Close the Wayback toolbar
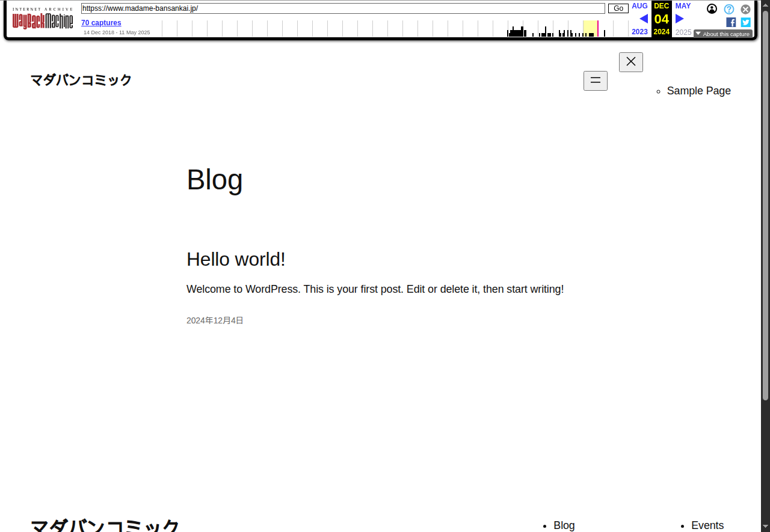This screenshot has width=770, height=532. tap(745, 9)
